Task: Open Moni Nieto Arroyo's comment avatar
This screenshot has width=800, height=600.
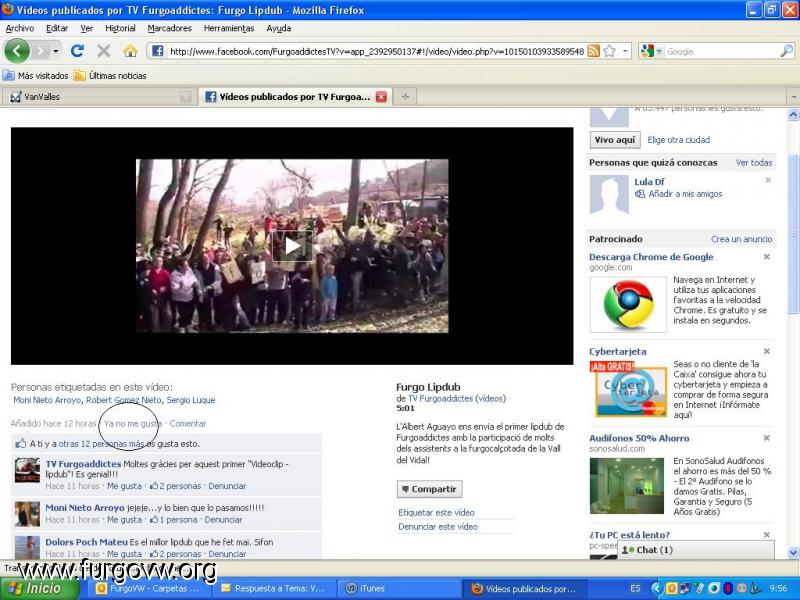Action: coord(27,514)
